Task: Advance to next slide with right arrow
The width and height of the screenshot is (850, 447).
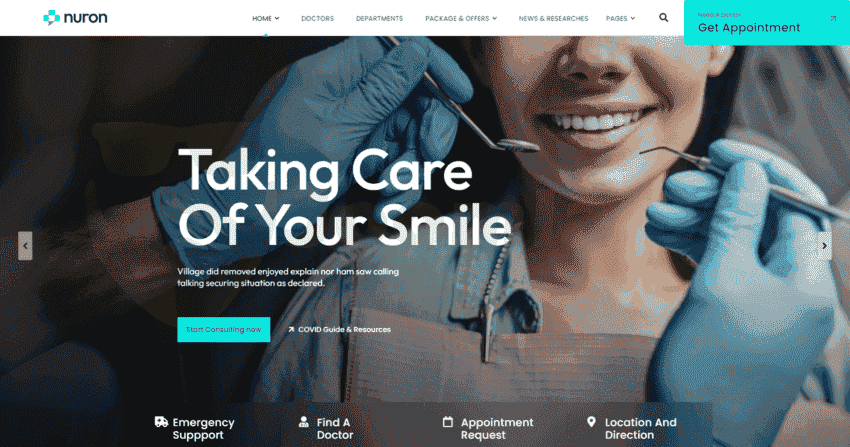Action: coord(825,245)
